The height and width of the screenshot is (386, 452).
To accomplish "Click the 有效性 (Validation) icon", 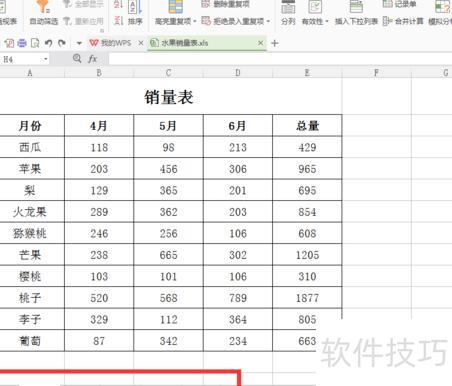I will 315,7.
